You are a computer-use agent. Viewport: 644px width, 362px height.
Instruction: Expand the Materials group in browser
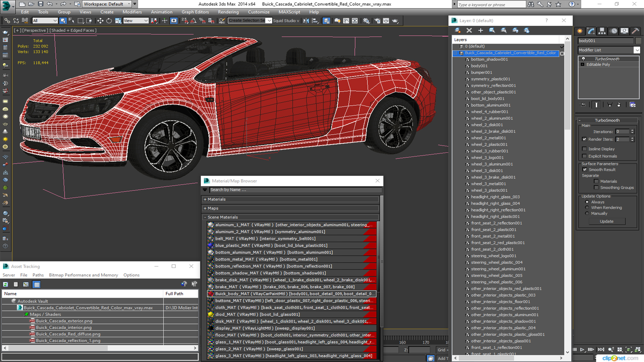coord(205,199)
